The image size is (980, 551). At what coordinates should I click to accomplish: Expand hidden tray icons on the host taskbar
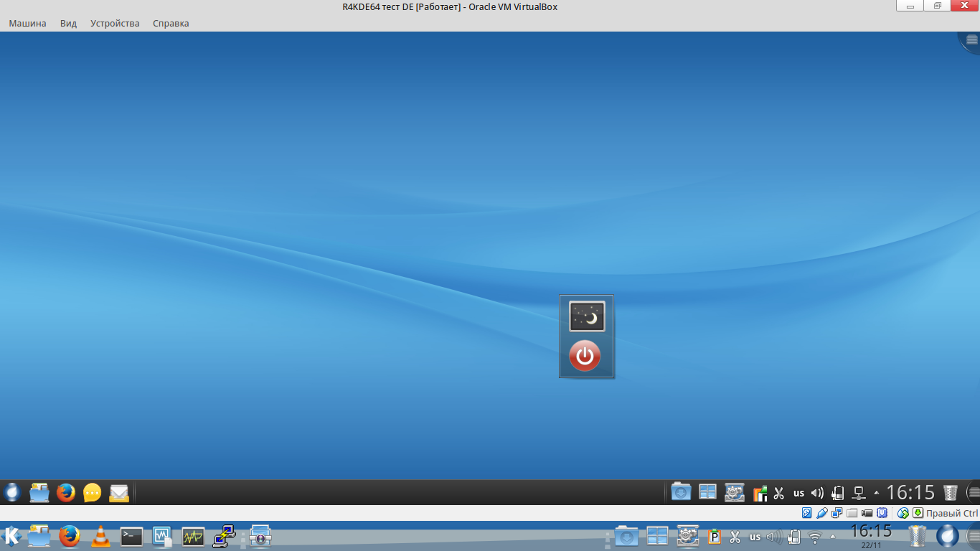coord(833,537)
